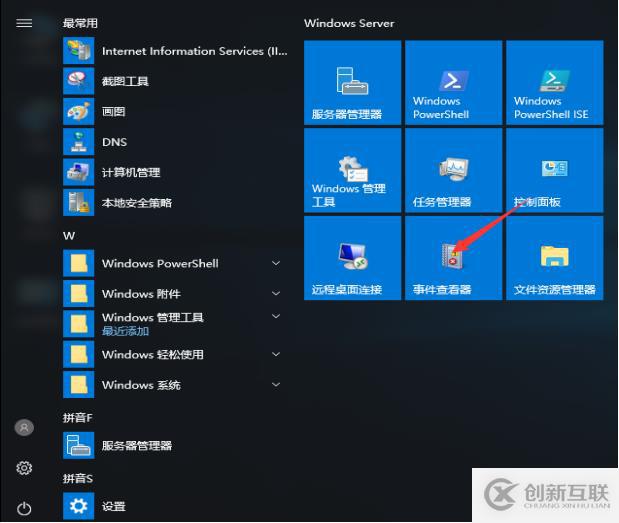The width and height of the screenshot is (619, 523).
Task: Click the user account icon in sidebar
Action: click(x=24, y=427)
